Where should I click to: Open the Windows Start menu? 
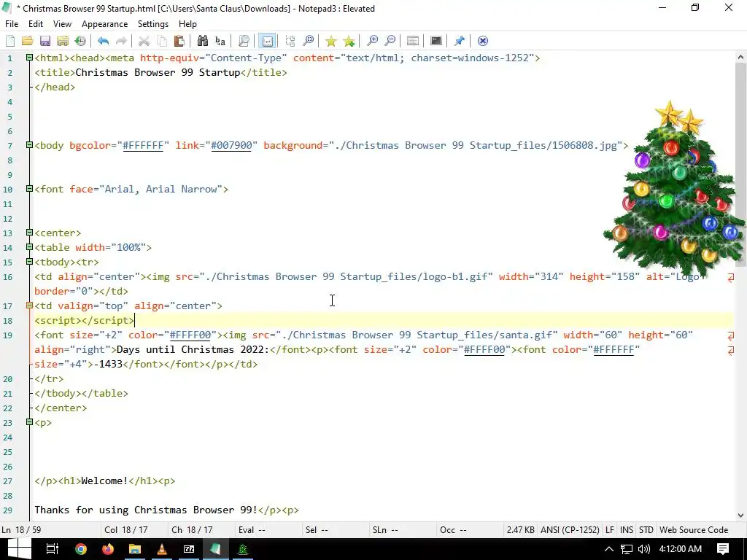click(18, 549)
